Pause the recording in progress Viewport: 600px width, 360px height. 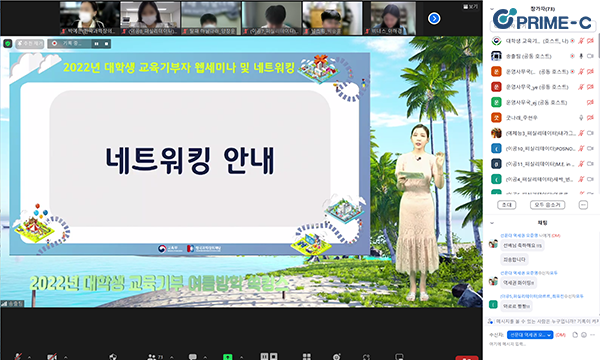coord(96,44)
